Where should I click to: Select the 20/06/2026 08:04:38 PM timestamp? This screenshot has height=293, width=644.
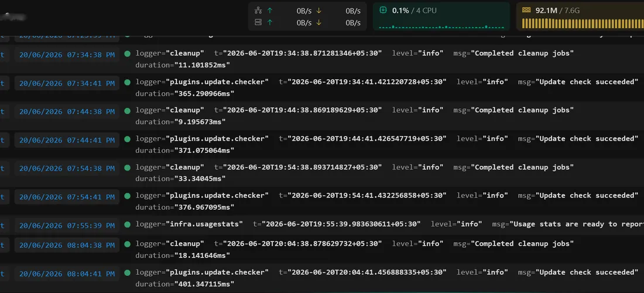click(67, 245)
